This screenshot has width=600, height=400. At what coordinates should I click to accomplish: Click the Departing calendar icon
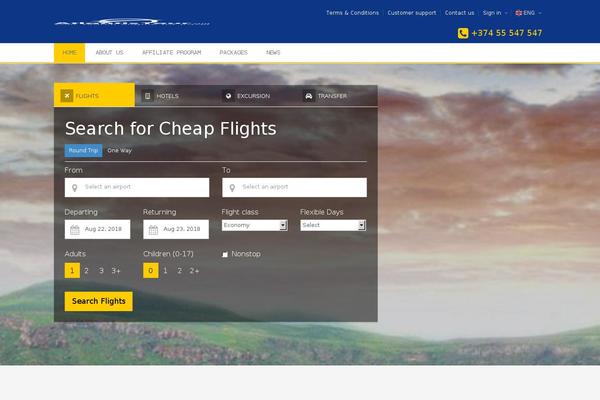point(75,229)
